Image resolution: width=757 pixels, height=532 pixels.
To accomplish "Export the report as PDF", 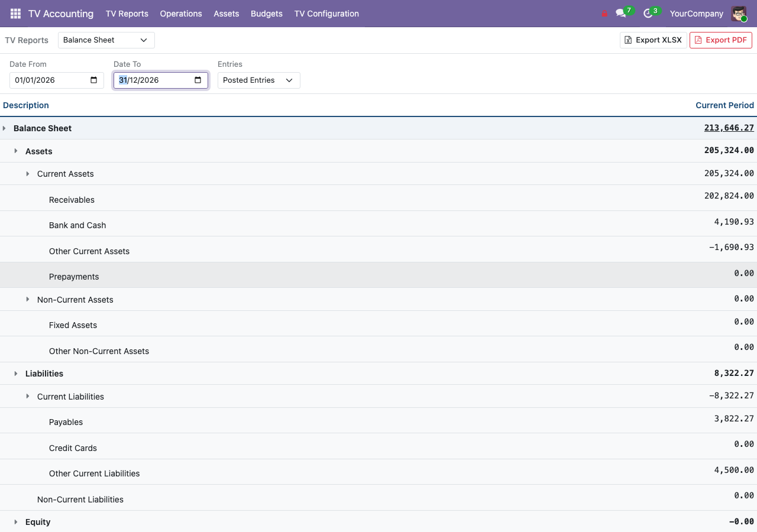I will click(721, 40).
